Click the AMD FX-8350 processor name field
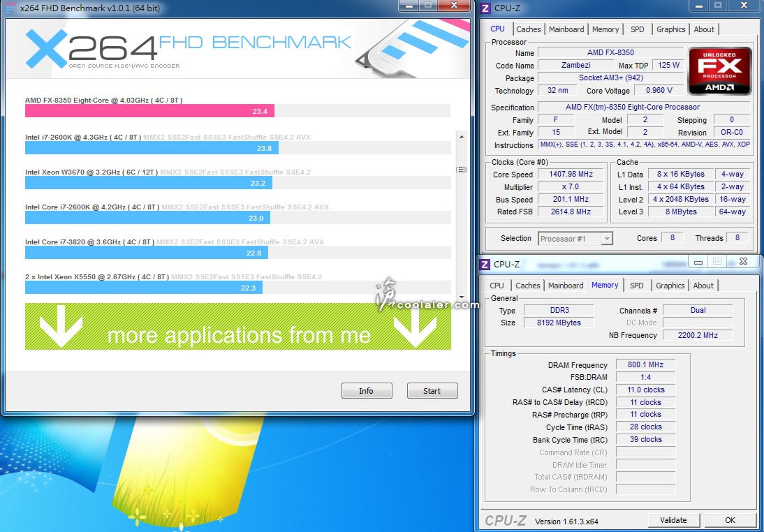The width and height of the screenshot is (764, 532). [610, 52]
